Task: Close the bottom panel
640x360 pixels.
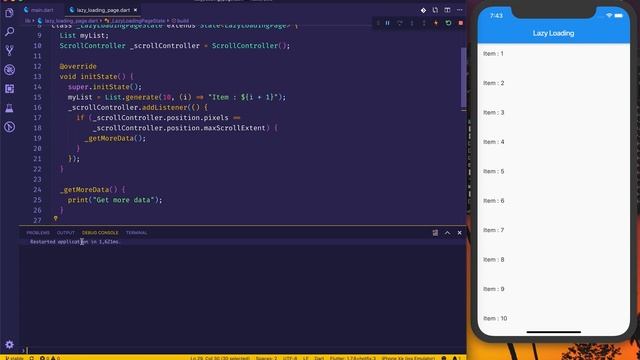Action: click(460, 233)
